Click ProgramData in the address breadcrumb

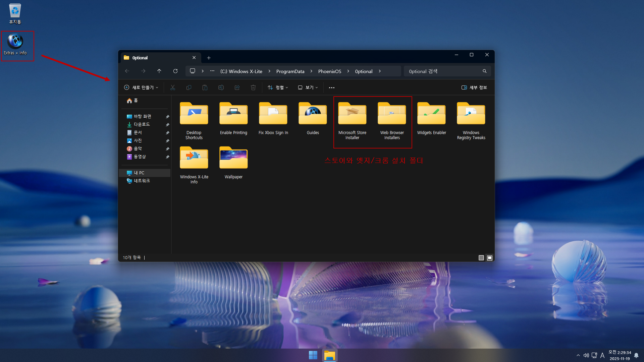(x=290, y=71)
